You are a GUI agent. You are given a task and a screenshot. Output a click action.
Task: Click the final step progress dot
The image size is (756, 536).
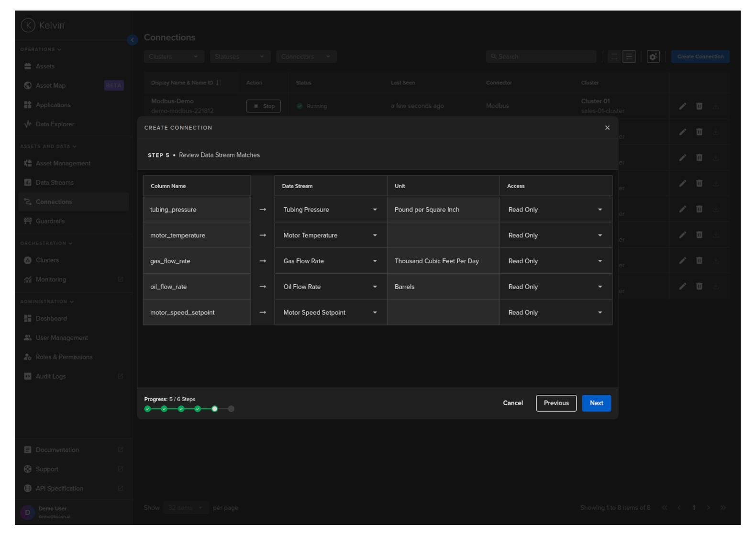pos(231,409)
